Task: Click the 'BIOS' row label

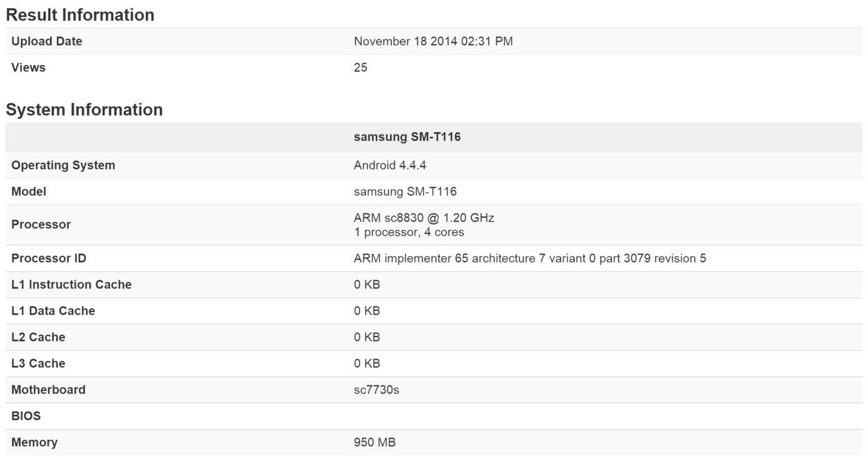Action: click(x=26, y=416)
